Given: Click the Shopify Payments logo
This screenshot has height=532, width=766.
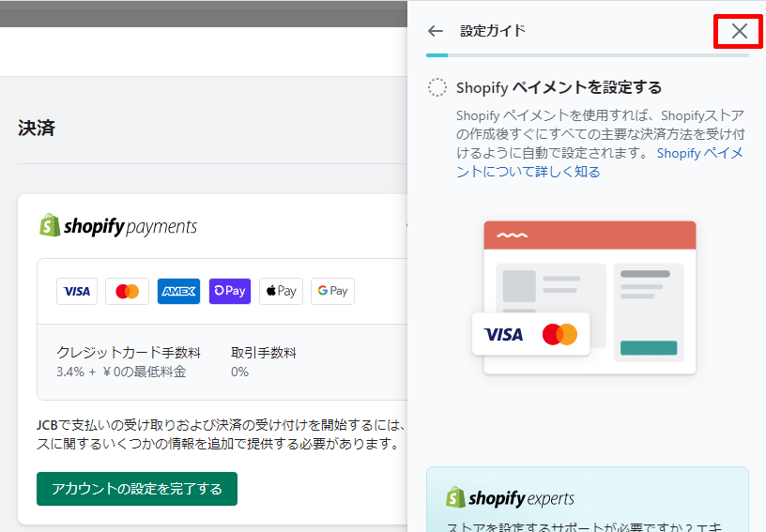Looking at the screenshot, I should [x=118, y=226].
